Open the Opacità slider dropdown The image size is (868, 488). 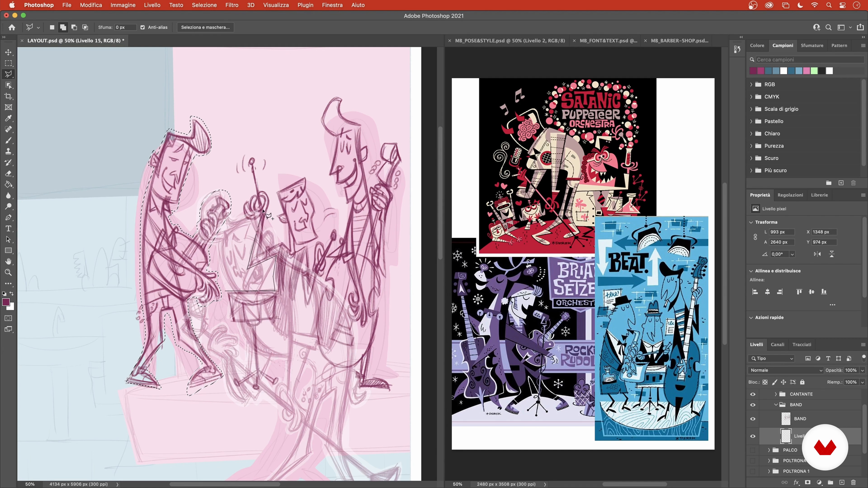(863, 371)
